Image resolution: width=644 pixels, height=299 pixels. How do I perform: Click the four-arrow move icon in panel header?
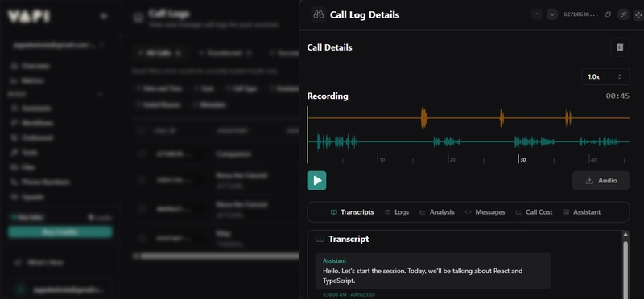(638, 14)
